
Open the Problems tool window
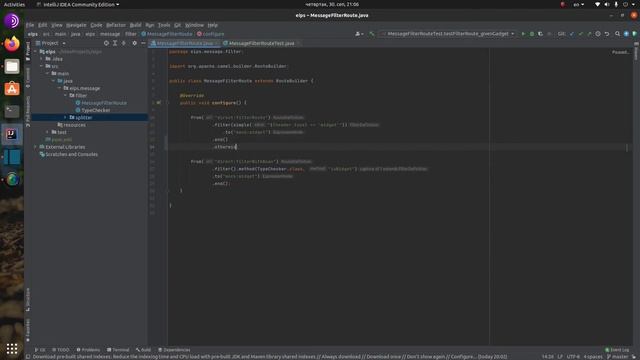pos(88,350)
